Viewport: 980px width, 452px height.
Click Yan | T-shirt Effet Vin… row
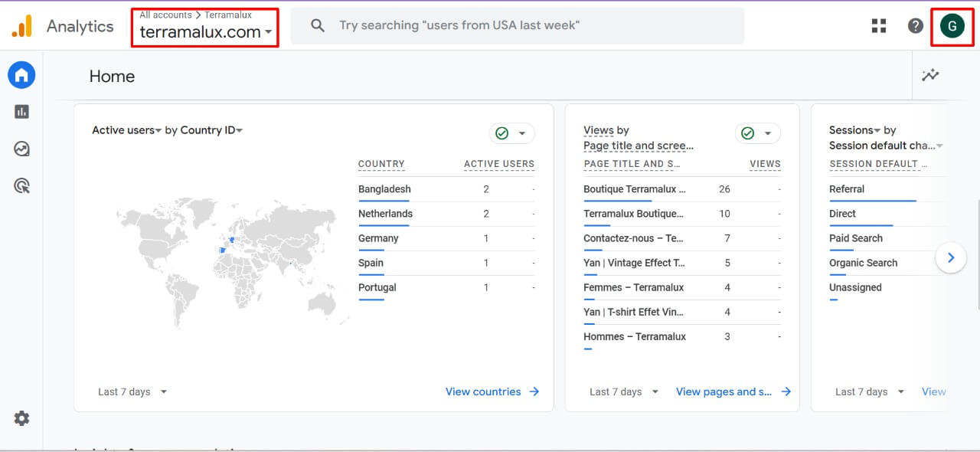pos(682,312)
